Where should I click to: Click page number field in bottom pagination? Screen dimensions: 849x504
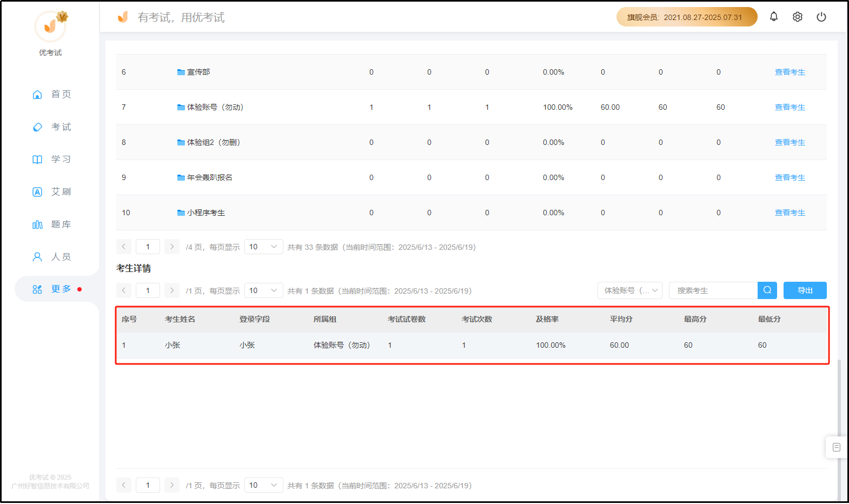coord(148,485)
